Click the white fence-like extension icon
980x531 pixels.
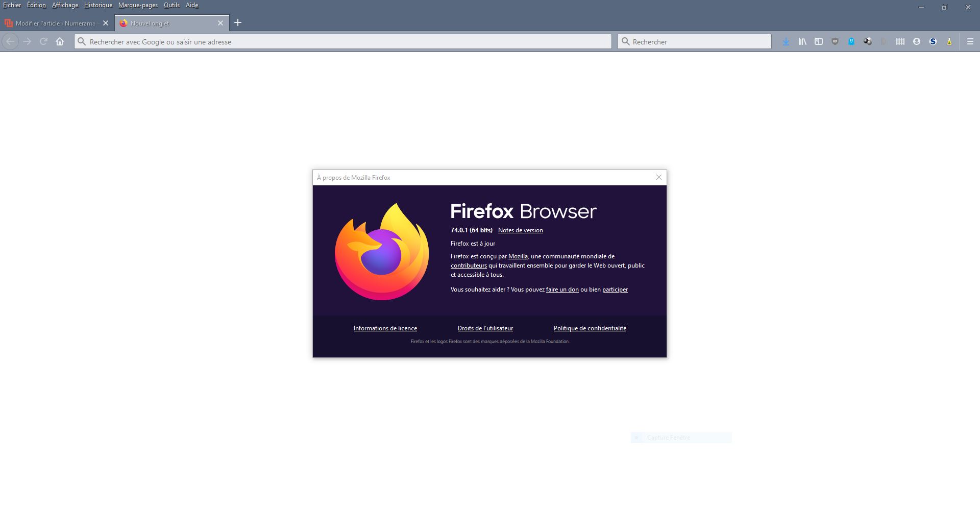(x=900, y=42)
